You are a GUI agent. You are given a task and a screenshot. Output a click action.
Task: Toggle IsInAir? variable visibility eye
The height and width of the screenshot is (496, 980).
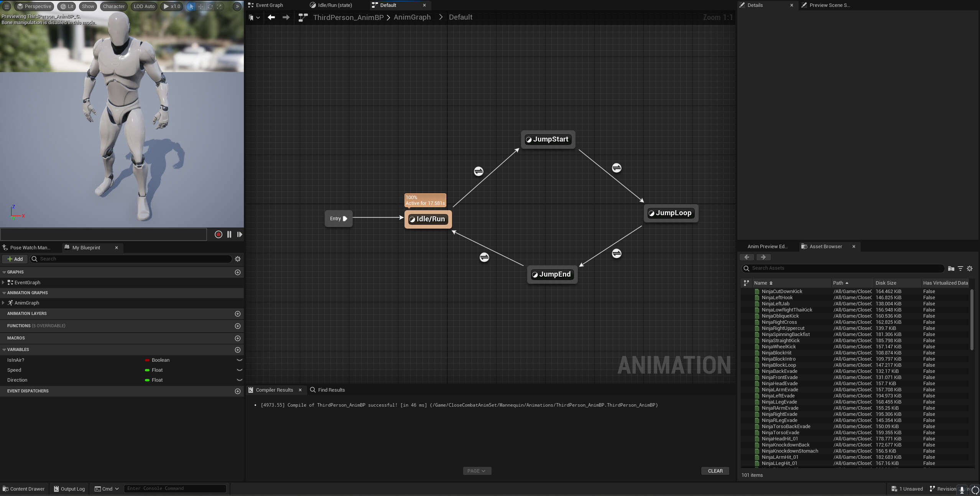(239, 360)
